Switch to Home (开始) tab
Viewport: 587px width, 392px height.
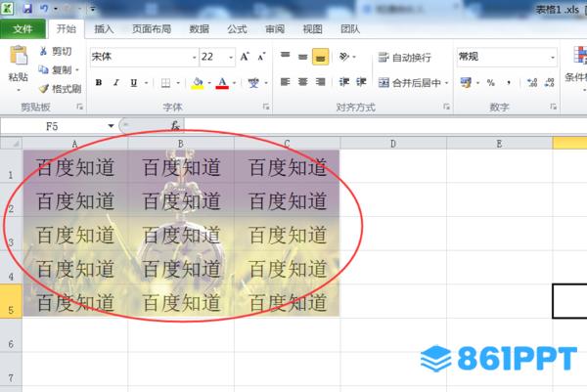coord(66,28)
